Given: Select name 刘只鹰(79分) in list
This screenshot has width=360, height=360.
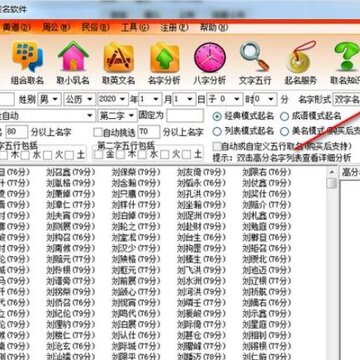Looking at the screenshot, I should click(136, 194).
